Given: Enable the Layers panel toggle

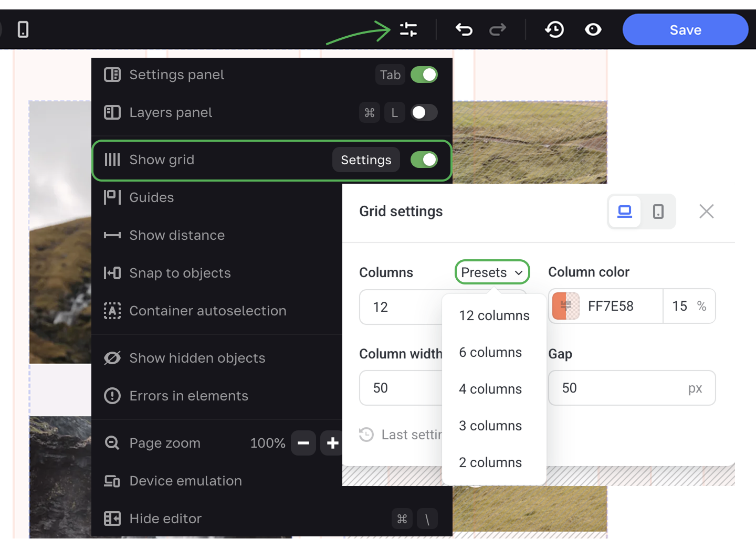Looking at the screenshot, I should click(424, 113).
